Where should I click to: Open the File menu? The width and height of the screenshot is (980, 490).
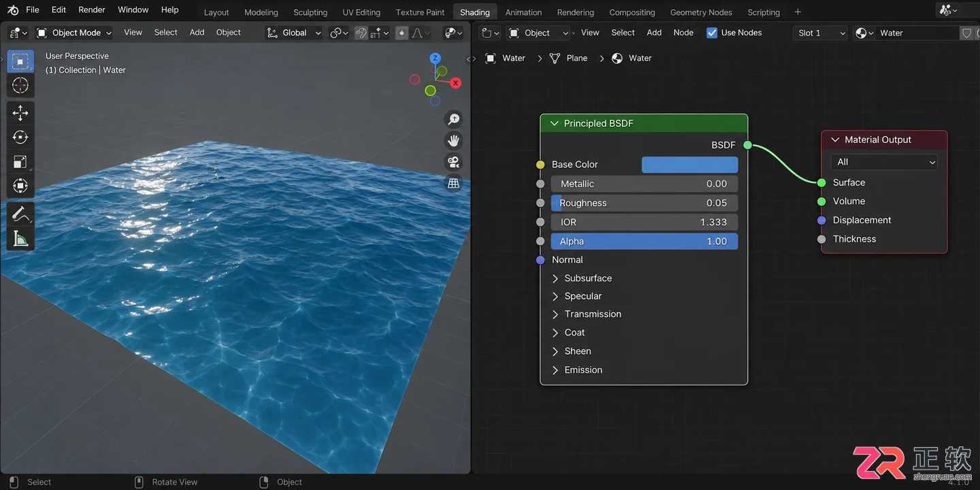pyautogui.click(x=33, y=10)
